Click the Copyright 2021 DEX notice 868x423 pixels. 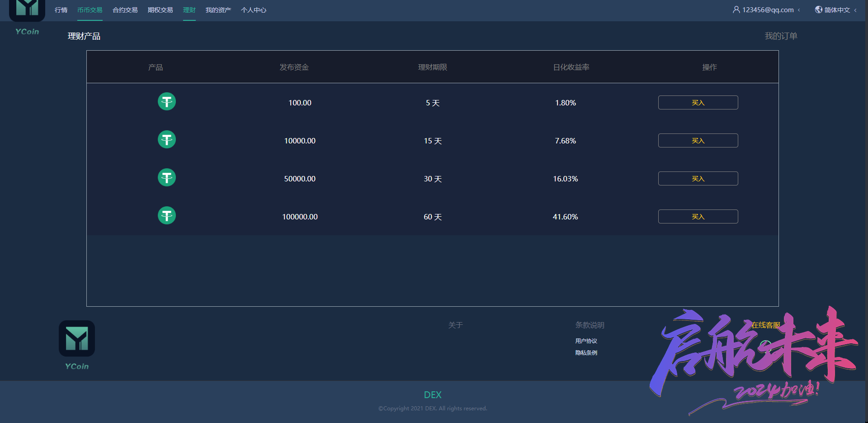[x=433, y=409]
